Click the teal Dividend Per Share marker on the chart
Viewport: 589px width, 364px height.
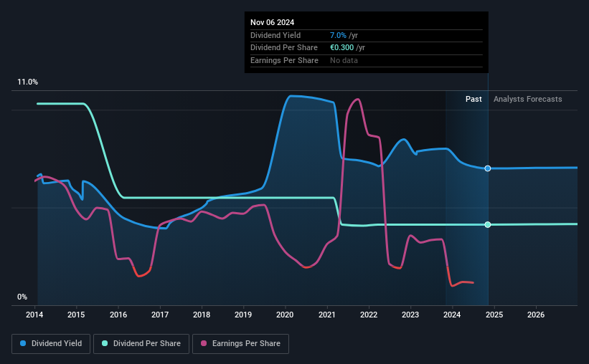pyautogui.click(x=488, y=224)
